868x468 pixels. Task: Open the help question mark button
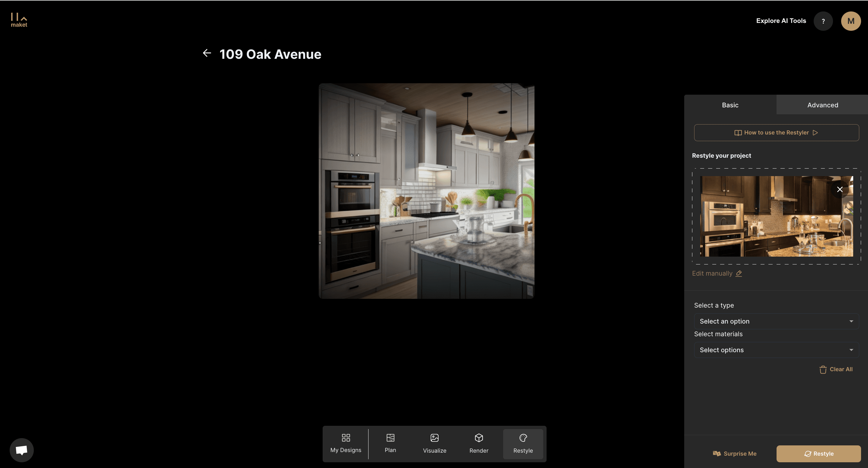click(x=823, y=21)
